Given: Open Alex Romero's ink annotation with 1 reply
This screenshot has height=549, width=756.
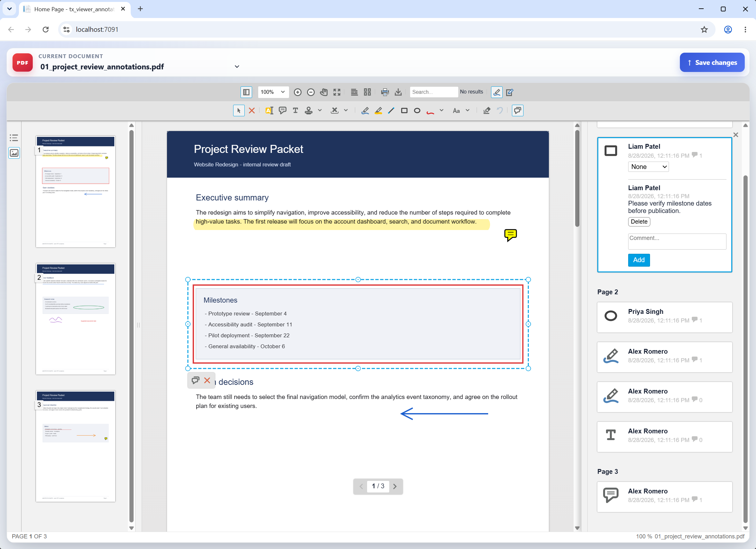Looking at the screenshot, I should pos(664,357).
